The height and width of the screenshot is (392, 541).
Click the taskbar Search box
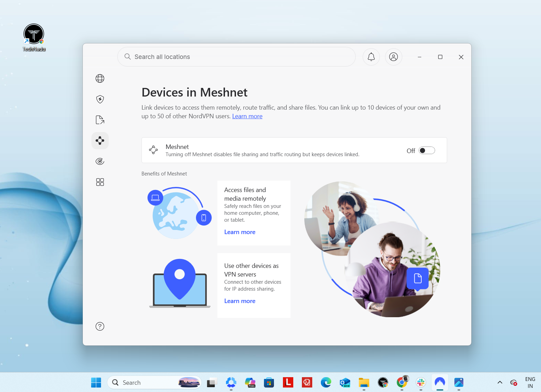pyautogui.click(x=154, y=382)
